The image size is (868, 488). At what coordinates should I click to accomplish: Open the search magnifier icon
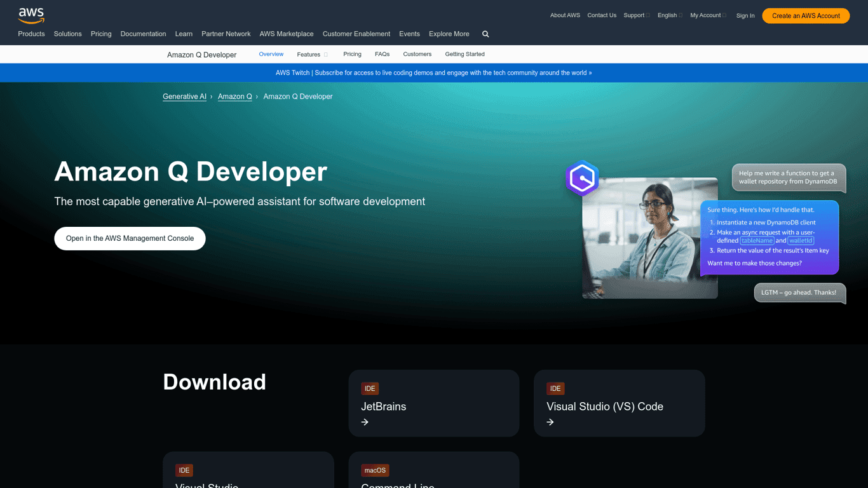[485, 34]
